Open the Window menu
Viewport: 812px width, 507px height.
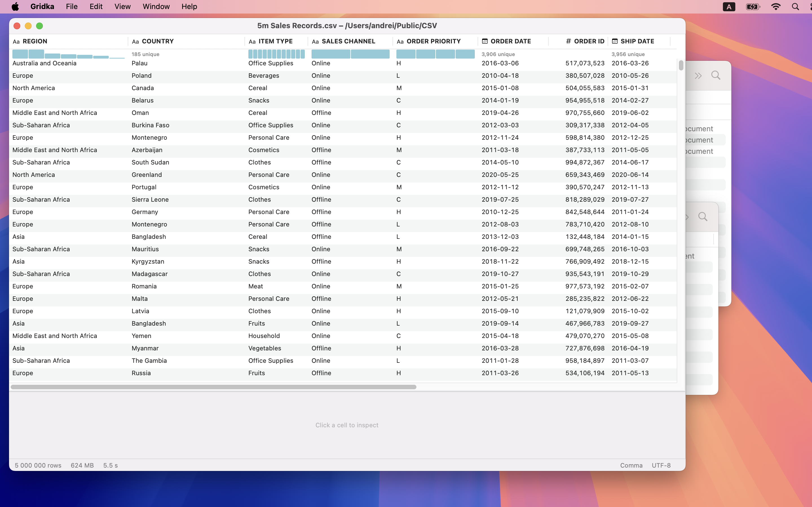click(x=156, y=6)
